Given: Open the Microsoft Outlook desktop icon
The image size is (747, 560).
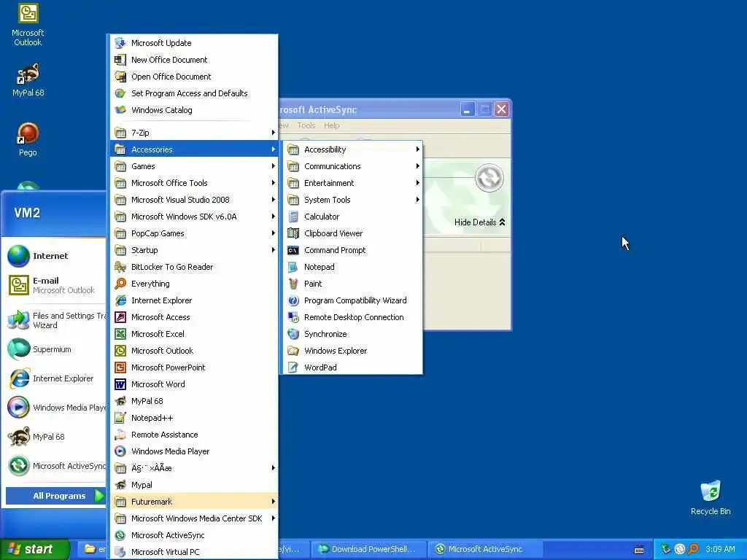Looking at the screenshot, I should (x=28, y=25).
